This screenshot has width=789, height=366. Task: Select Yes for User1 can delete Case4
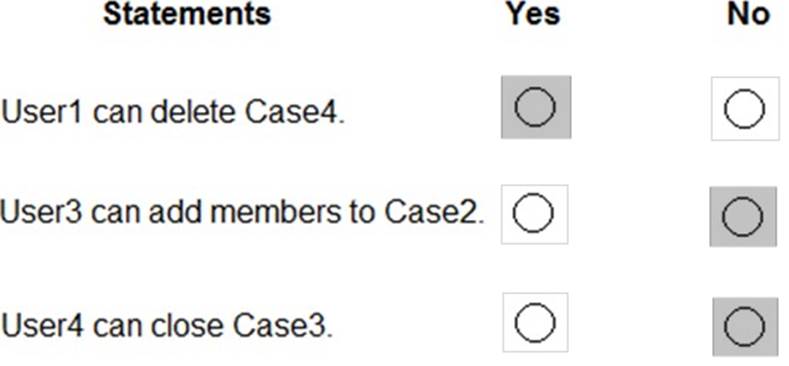tap(535, 107)
